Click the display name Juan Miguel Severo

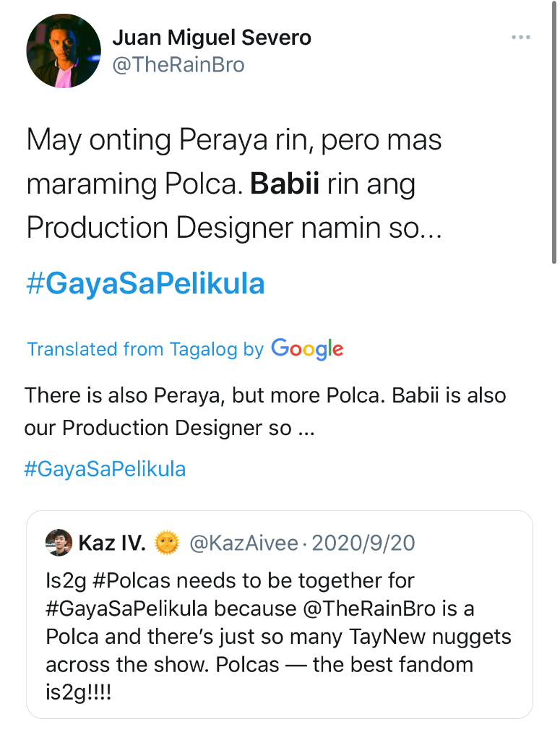click(x=212, y=38)
